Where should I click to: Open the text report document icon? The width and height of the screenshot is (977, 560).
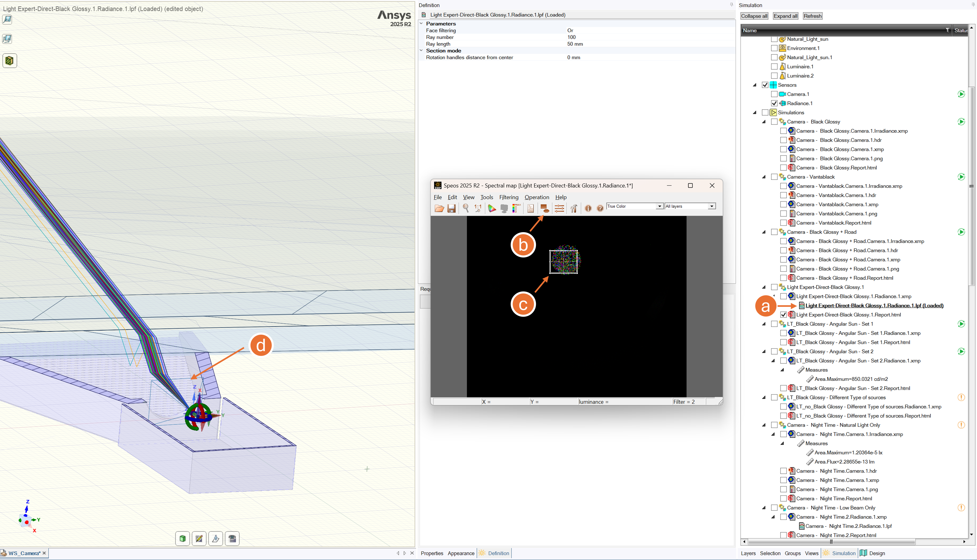pyautogui.click(x=531, y=208)
